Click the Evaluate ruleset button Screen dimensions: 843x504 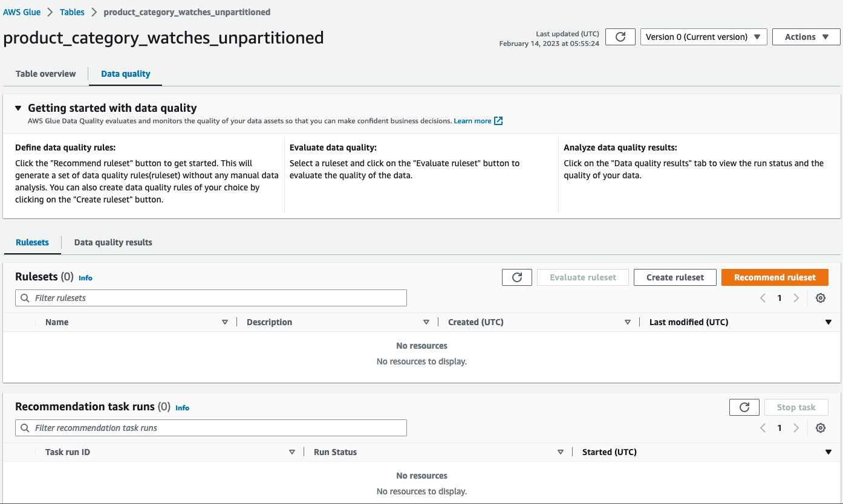[x=583, y=277]
